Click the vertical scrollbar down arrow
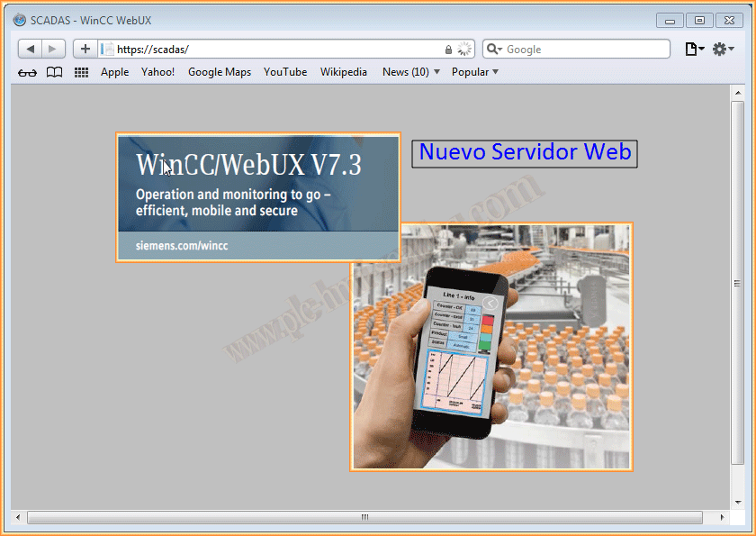This screenshot has width=756, height=536. tap(738, 502)
